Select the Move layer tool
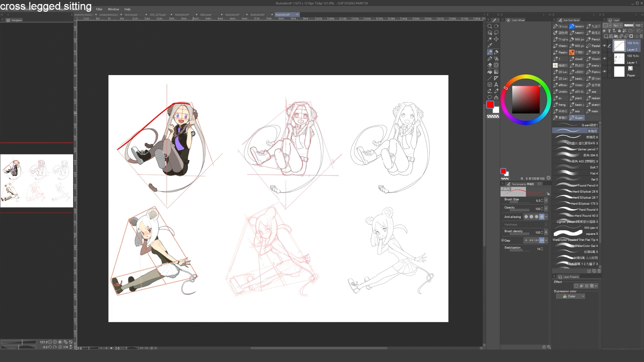Image resolution: width=644 pixels, height=362 pixels. [x=496, y=39]
